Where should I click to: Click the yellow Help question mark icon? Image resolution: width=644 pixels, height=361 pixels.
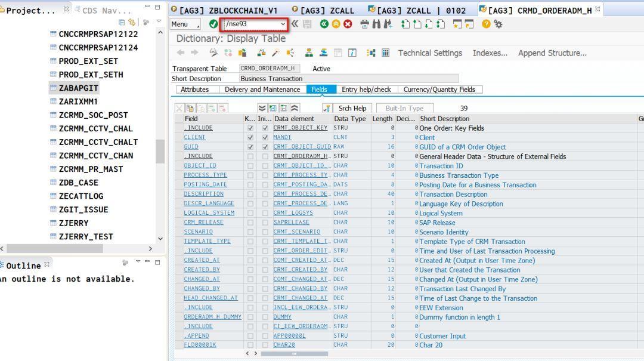[x=487, y=24]
